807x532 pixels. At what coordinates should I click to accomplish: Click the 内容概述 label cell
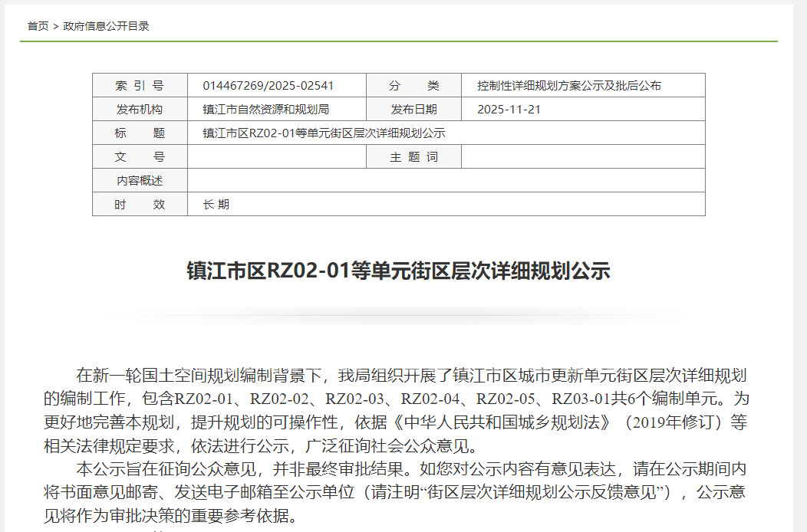[x=140, y=181]
